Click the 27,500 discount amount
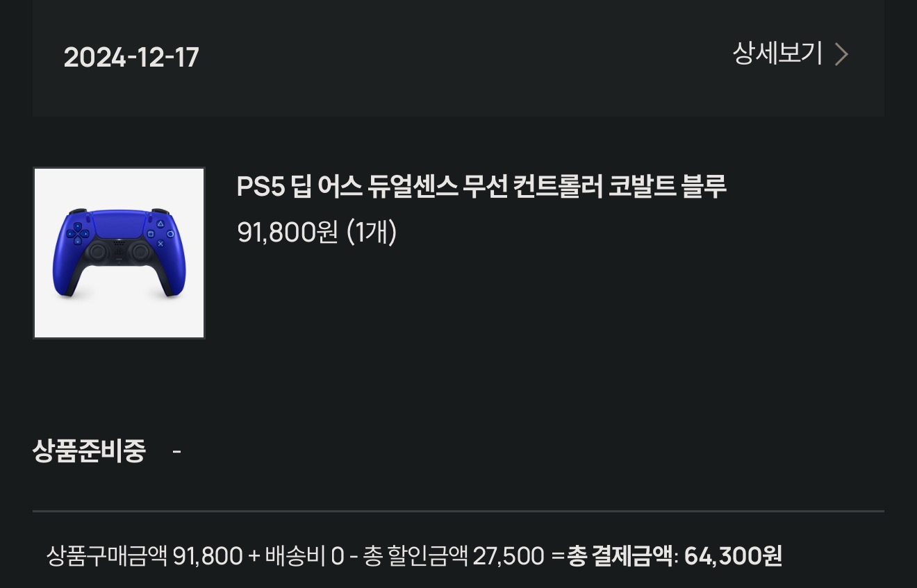This screenshot has width=917, height=588. tap(509, 556)
